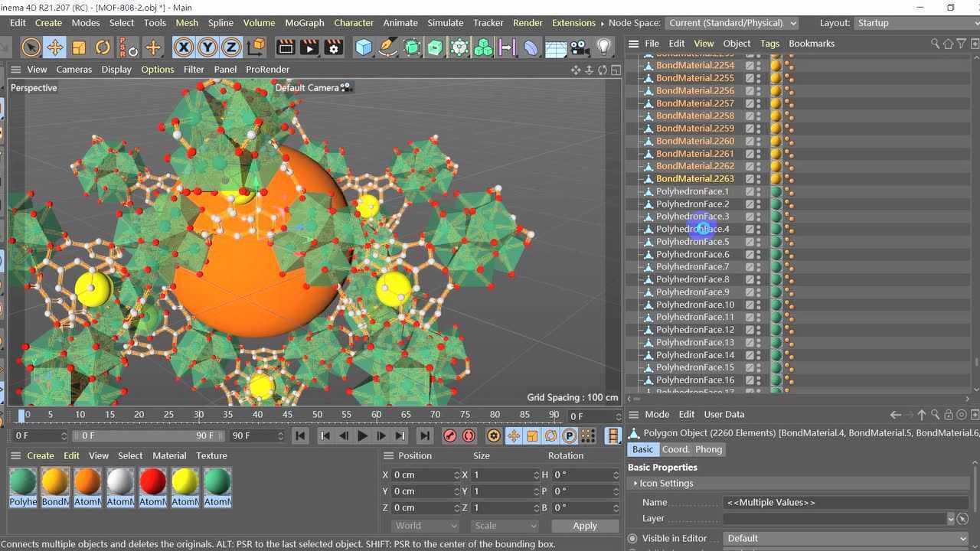Open Edit Render Settings gear clapperboard
Screen dimensions: 980x551
pyautogui.click(x=333, y=47)
